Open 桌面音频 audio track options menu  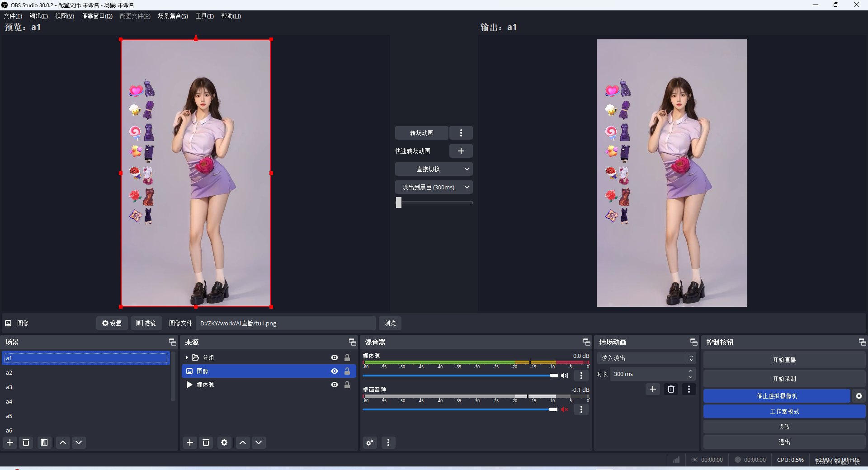click(x=581, y=409)
